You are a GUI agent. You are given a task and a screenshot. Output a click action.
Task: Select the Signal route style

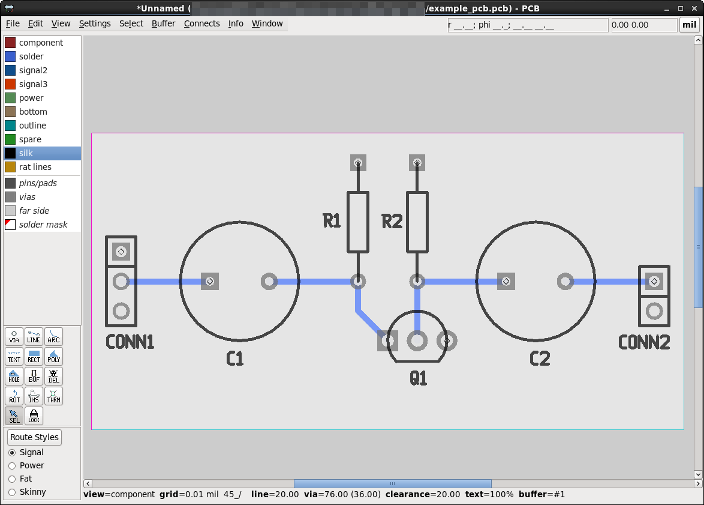point(26,452)
